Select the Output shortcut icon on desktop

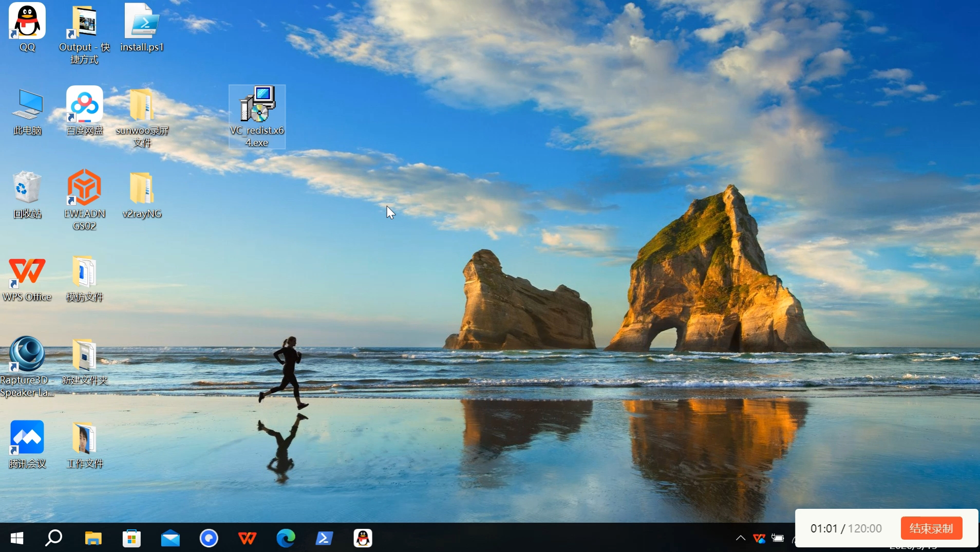click(84, 34)
